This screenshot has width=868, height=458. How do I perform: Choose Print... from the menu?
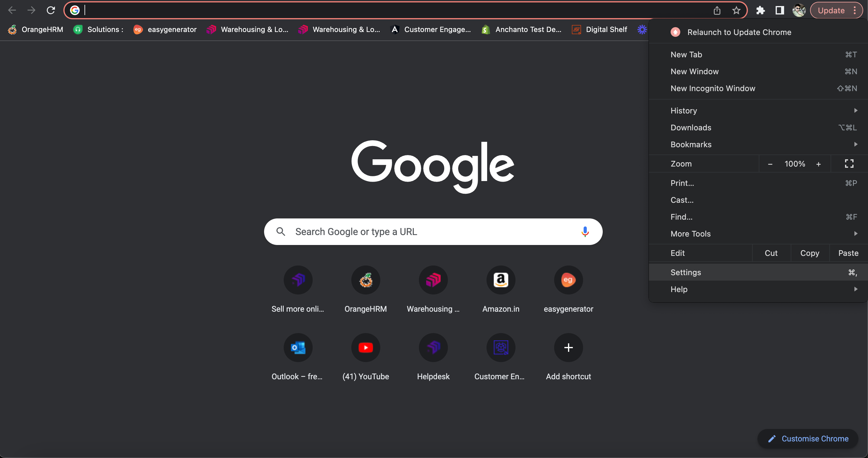(x=758, y=183)
